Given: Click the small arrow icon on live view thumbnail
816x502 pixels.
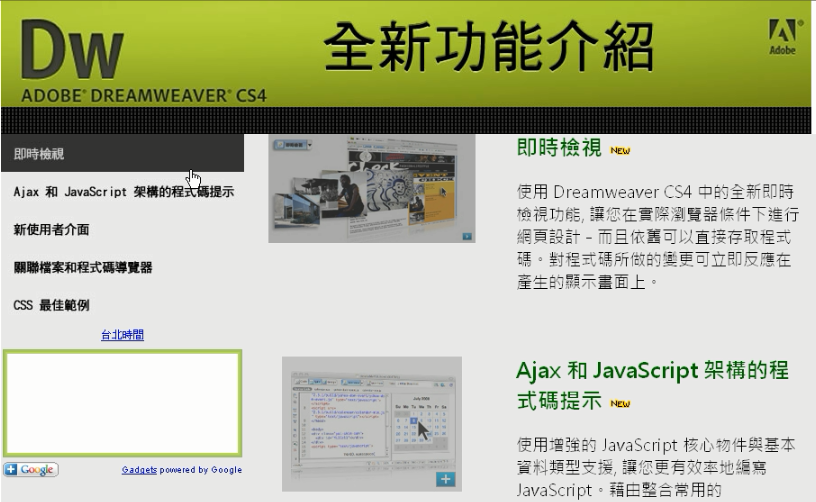Looking at the screenshot, I should click(467, 236).
